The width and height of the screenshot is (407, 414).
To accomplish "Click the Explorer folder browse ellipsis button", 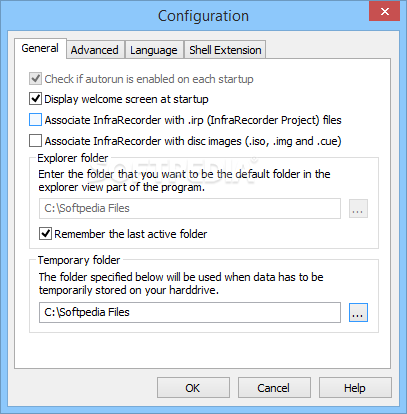I will pyautogui.click(x=358, y=209).
